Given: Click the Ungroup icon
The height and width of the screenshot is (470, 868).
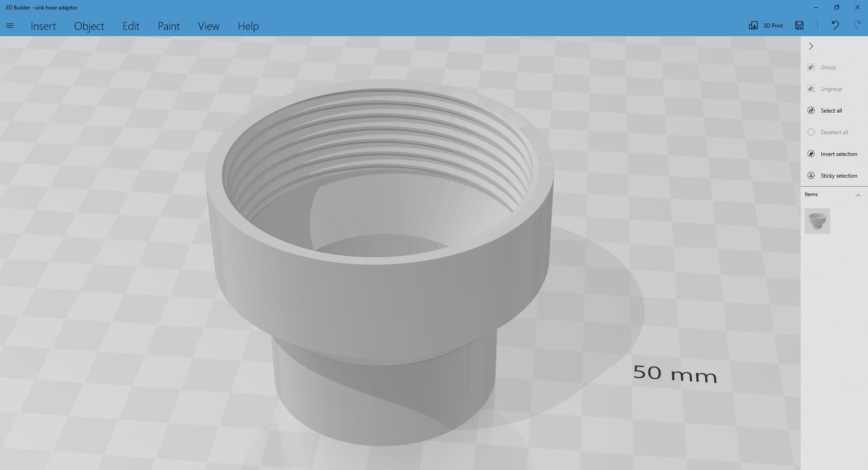Looking at the screenshot, I should pos(811,89).
